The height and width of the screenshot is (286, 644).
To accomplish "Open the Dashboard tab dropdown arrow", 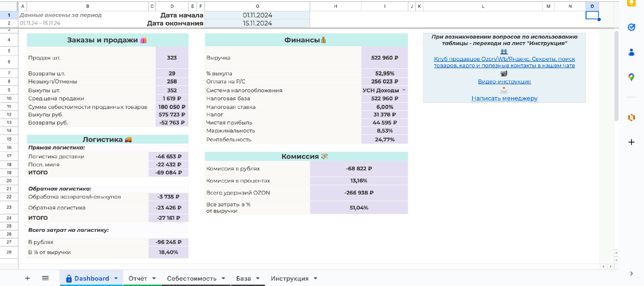I will tap(116, 278).
